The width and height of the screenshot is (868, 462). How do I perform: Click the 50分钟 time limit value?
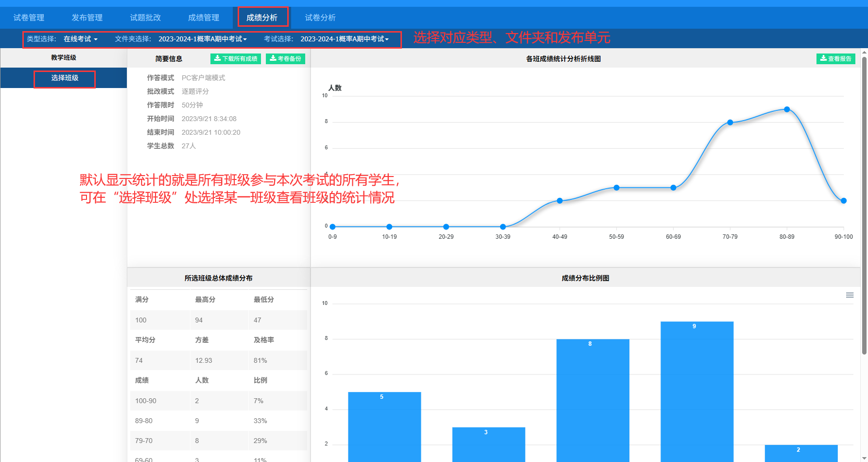(x=192, y=105)
